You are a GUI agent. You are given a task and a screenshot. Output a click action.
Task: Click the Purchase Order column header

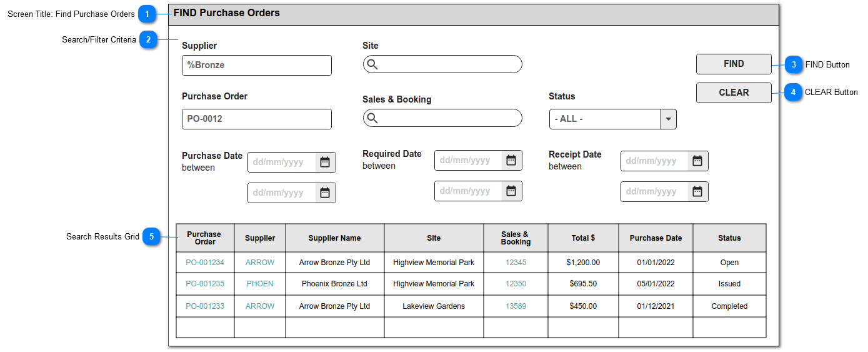[x=205, y=238]
